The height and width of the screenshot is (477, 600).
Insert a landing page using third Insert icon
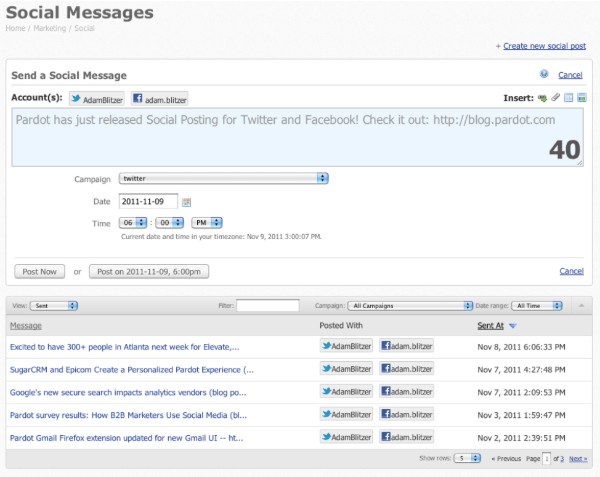pos(569,98)
